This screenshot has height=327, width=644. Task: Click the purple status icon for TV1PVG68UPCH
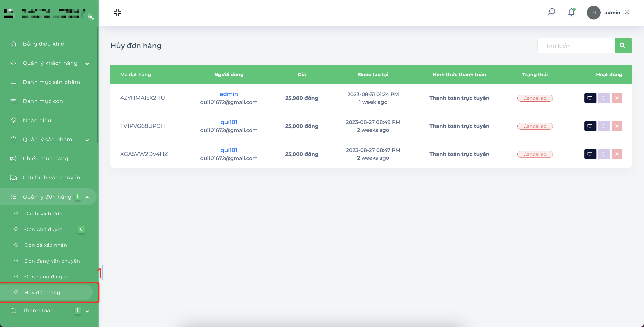point(603,126)
